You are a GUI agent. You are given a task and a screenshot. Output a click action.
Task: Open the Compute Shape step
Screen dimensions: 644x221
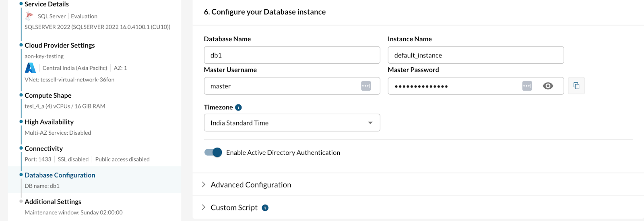coord(48,95)
